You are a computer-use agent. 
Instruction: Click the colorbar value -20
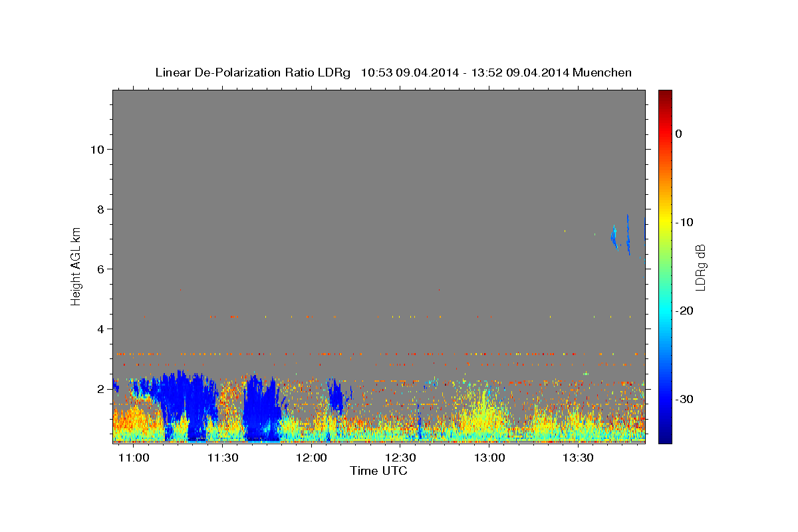point(686,311)
